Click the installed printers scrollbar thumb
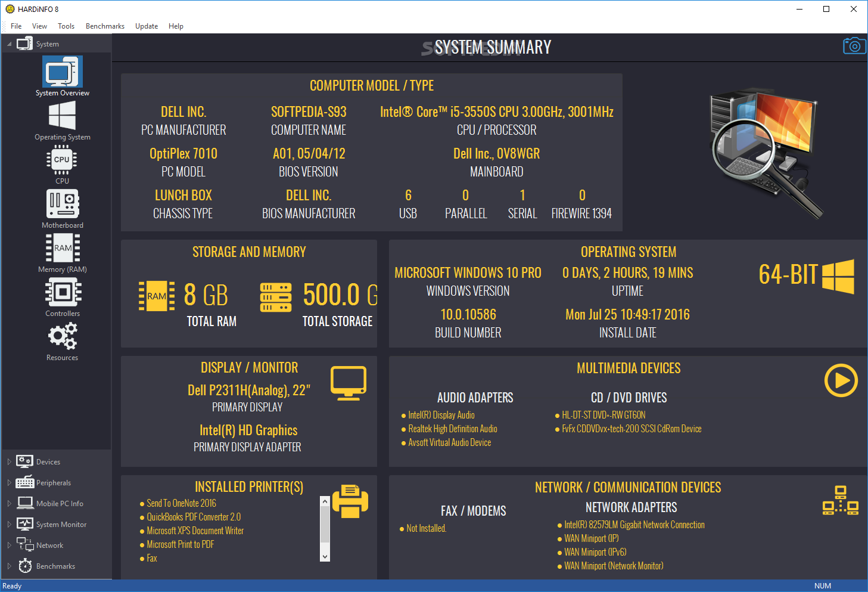 coord(325,524)
